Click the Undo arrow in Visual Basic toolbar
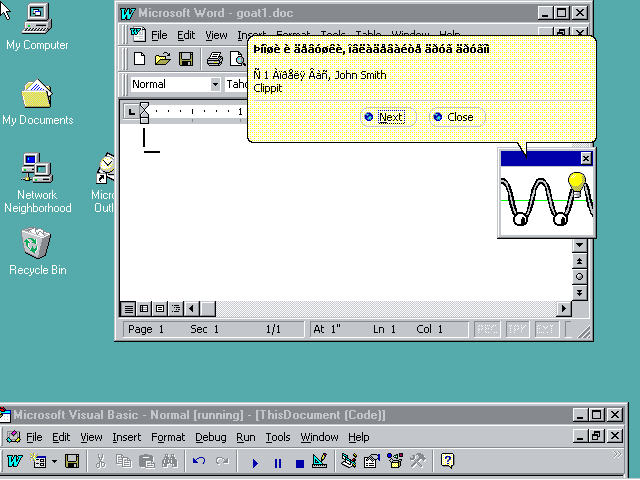The width and height of the screenshot is (640, 480). tap(199, 461)
